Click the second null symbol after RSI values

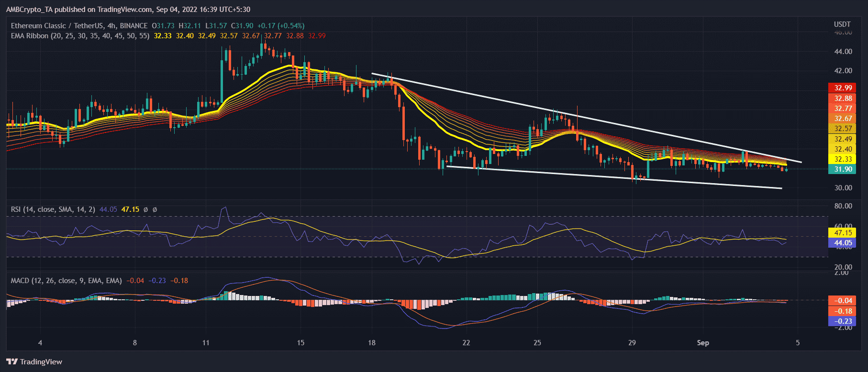tap(155, 209)
